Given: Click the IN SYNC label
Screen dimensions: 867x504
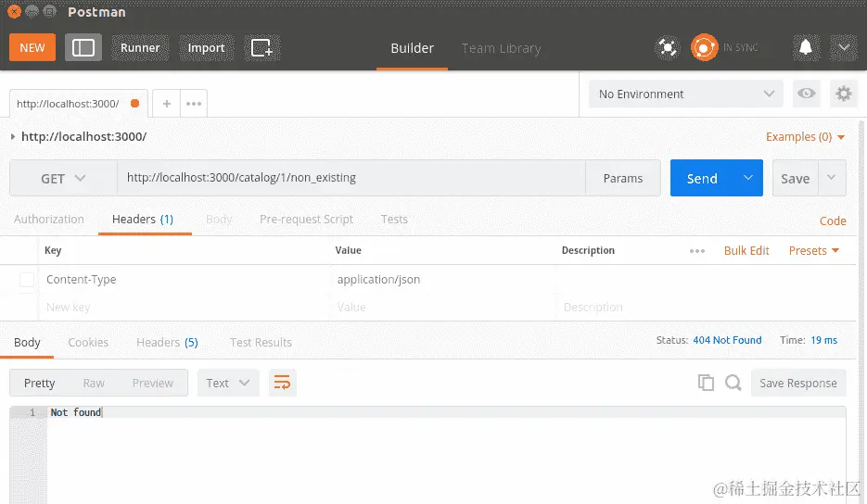Looking at the screenshot, I should pyautogui.click(x=740, y=47).
